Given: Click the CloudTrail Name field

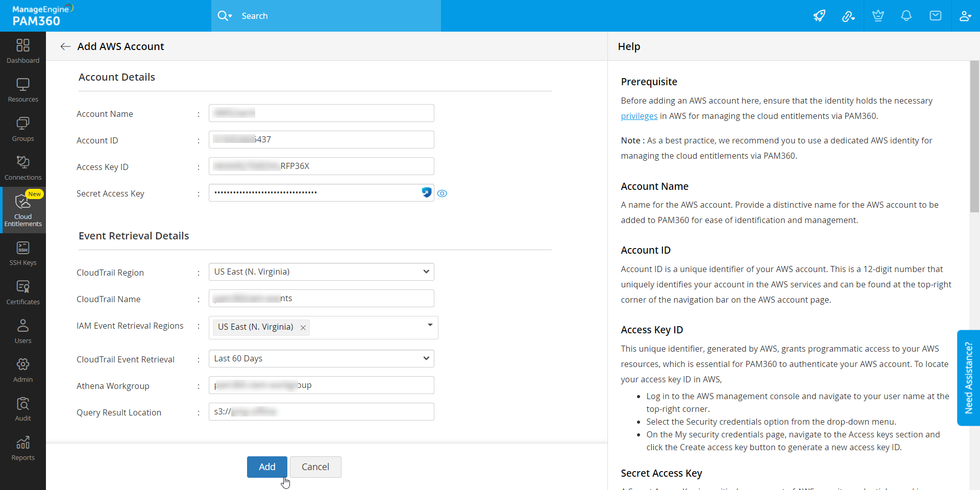Looking at the screenshot, I should [322, 299].
